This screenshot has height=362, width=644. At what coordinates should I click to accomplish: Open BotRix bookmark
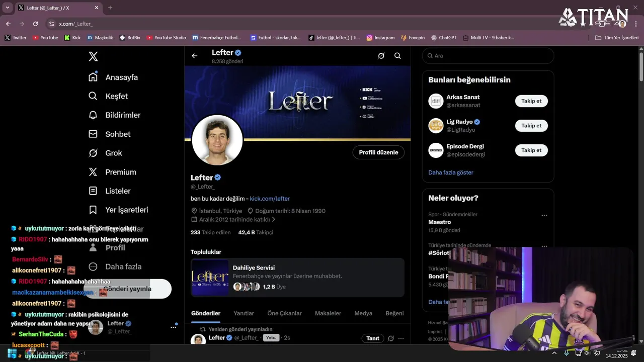(130, 38)
